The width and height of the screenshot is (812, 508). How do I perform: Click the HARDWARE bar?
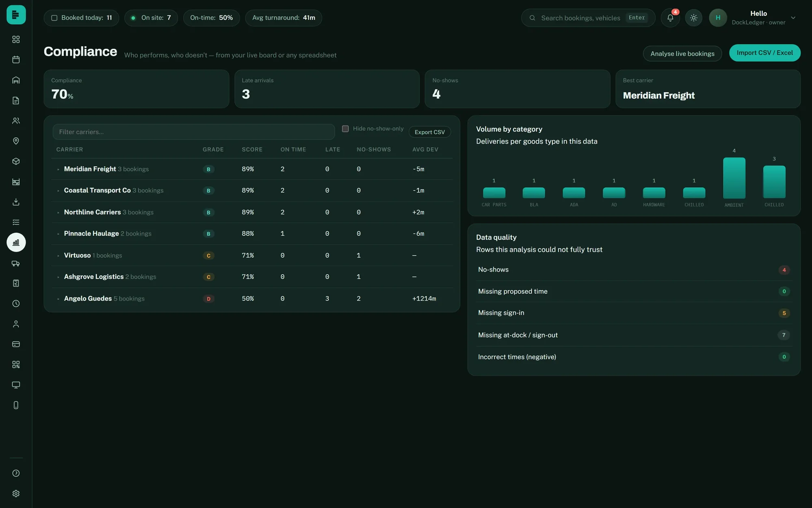(654, 193)
